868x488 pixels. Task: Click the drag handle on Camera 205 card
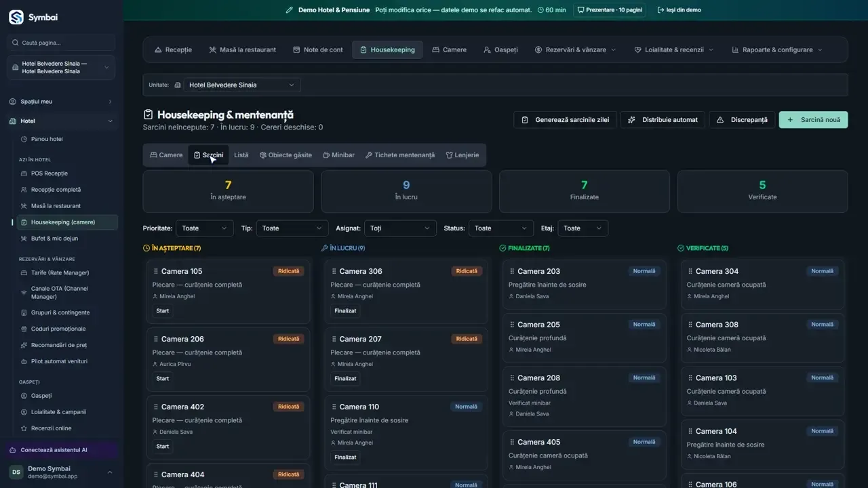point(512,325)
